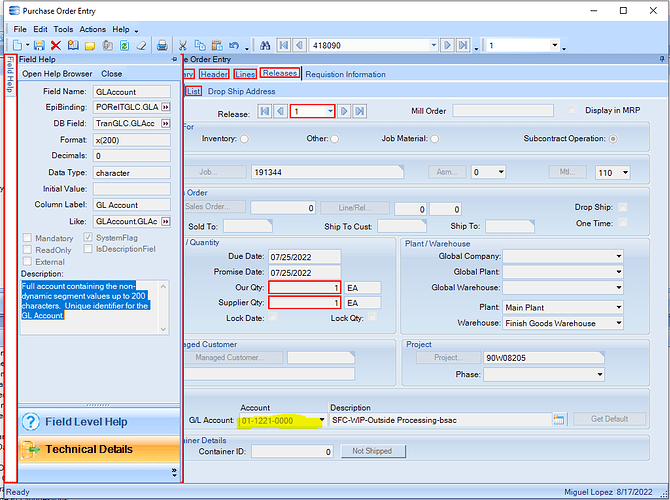Toggle the One Time checkbox
This screenshot has width=670, height=500.
tap(623, 223)
